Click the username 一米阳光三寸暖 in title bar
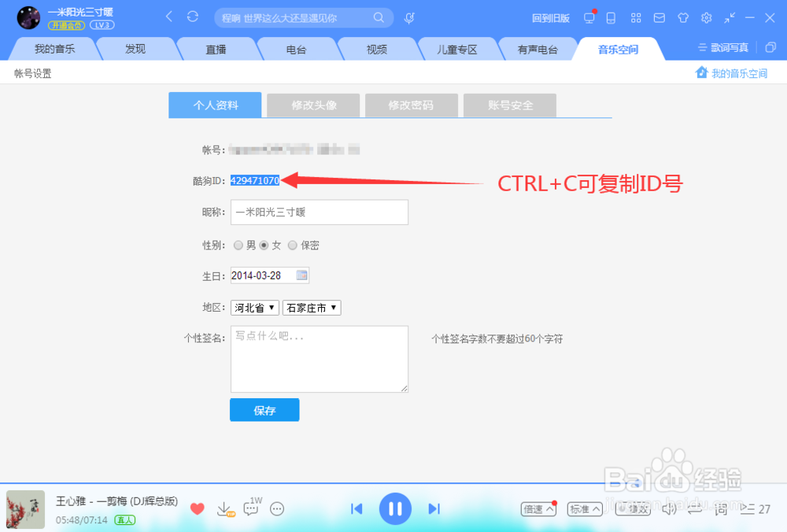 [x=80, y=12]
